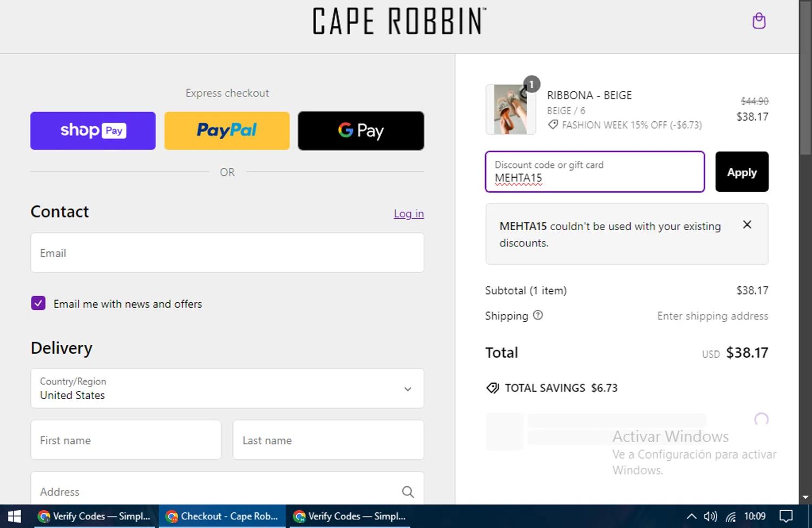Select Google Pay express checkout
The image size is (812, 528).
[x=361, y=131]
